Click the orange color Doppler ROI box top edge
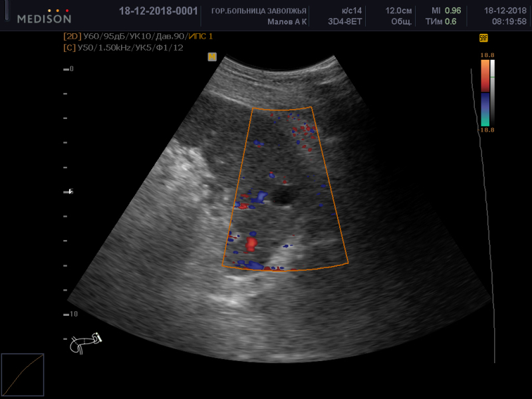 [x=282, y=109]
